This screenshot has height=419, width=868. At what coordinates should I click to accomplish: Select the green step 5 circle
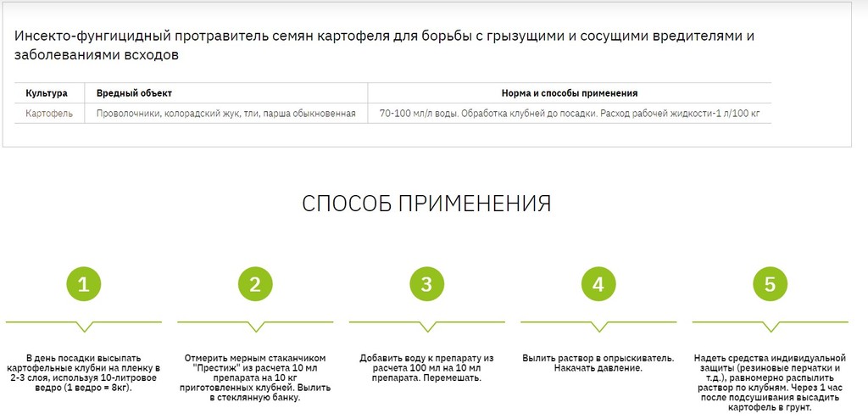pyautogui.click(x=770, y=284)
